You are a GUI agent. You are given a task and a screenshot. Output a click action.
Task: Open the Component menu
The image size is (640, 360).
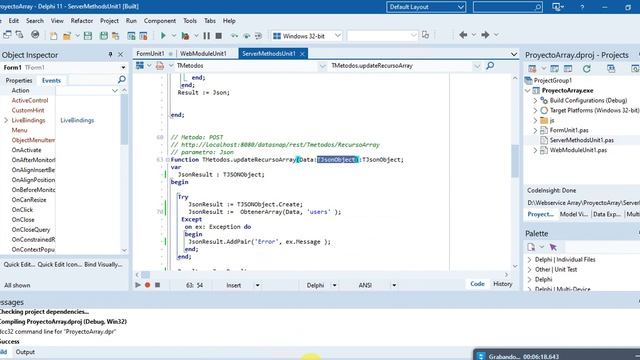160,21
